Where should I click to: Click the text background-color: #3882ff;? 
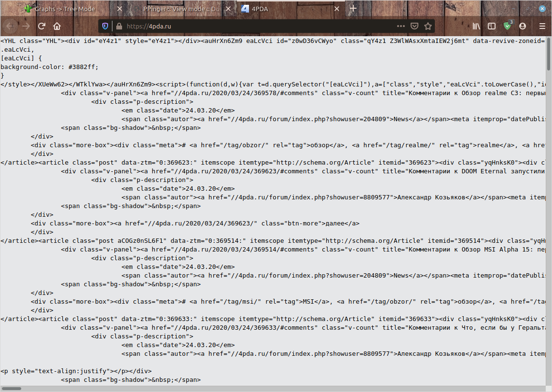click(x=49, y=67)
